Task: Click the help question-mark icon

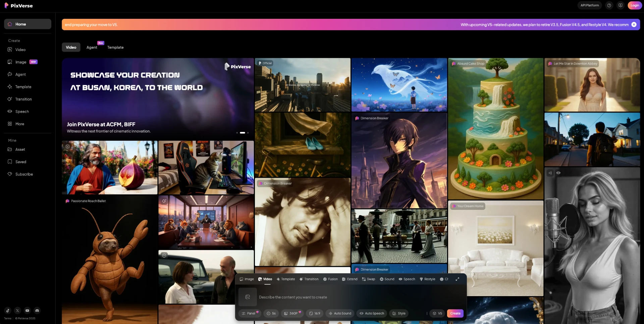Action: 609,5
